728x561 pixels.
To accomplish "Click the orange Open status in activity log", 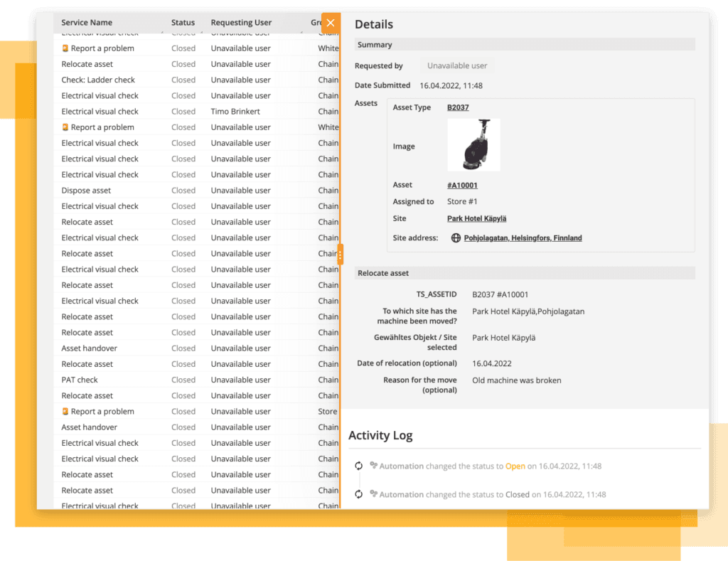I will click(x=515, y=466).
